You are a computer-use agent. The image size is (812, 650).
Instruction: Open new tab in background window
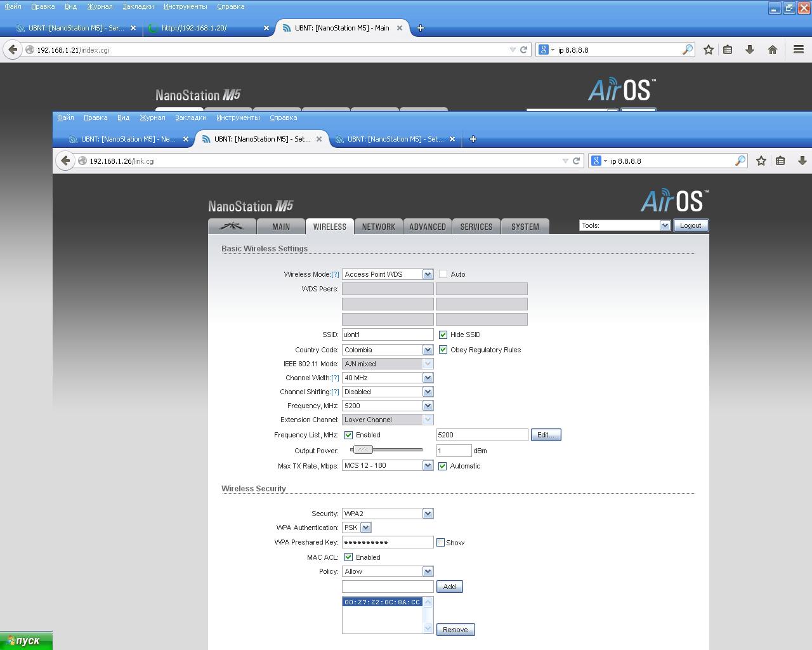[420, 28]
